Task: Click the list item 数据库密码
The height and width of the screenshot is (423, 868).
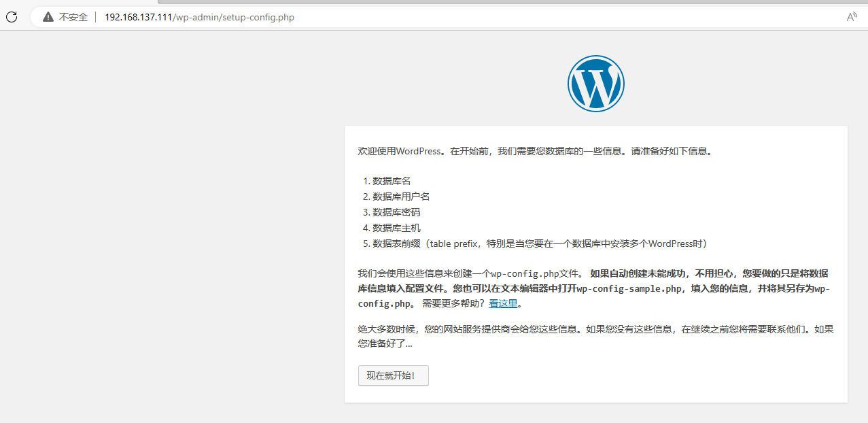Action: tap(396, 212)
